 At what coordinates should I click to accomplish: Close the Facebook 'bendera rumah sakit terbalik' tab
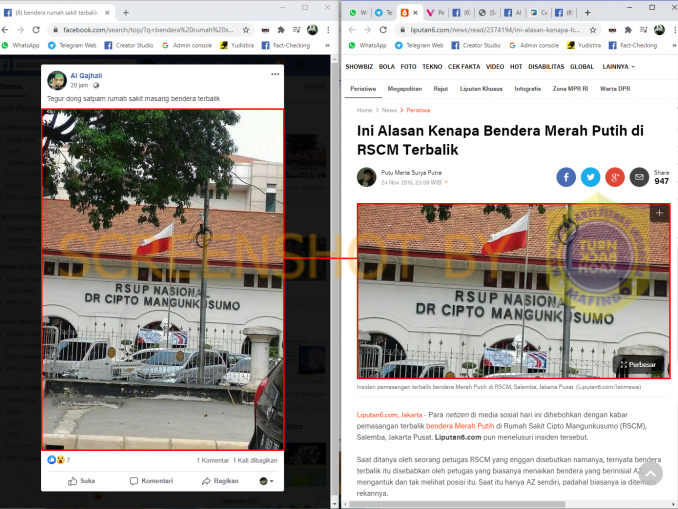click(x=107, y=13)
